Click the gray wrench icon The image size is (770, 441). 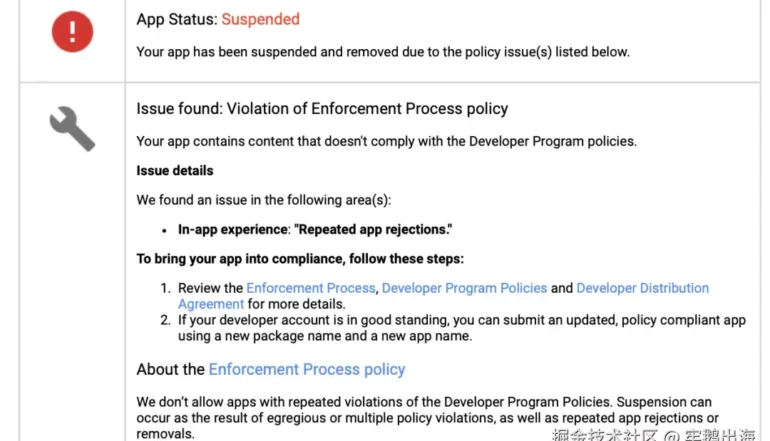(x=71, y=128)
